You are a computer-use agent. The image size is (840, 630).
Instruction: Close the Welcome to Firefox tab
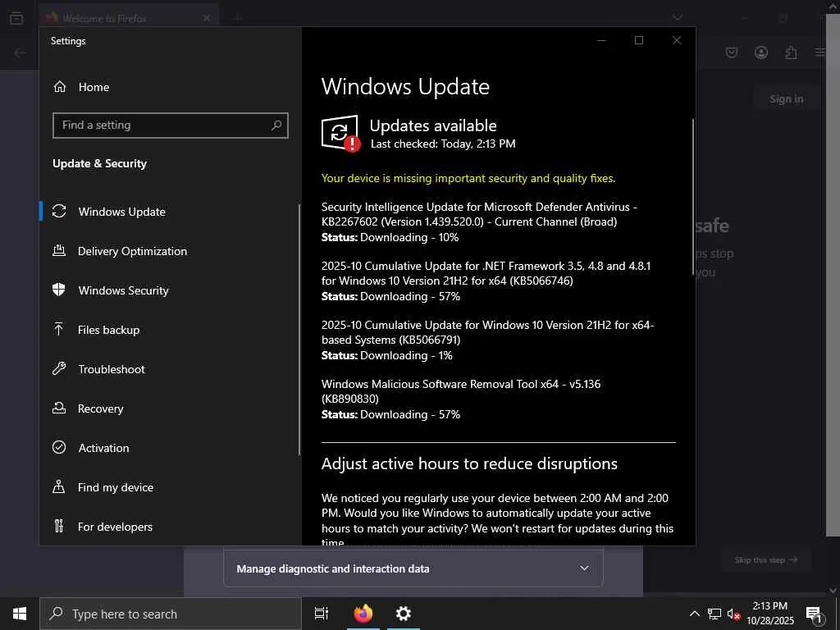pyautogui.click(x=207, y=18)
